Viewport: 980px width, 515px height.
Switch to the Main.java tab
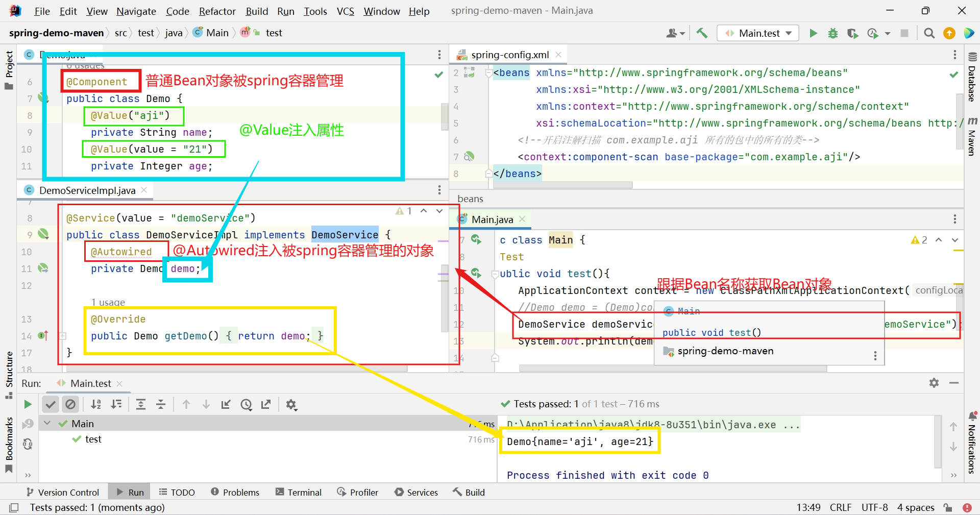492,219
